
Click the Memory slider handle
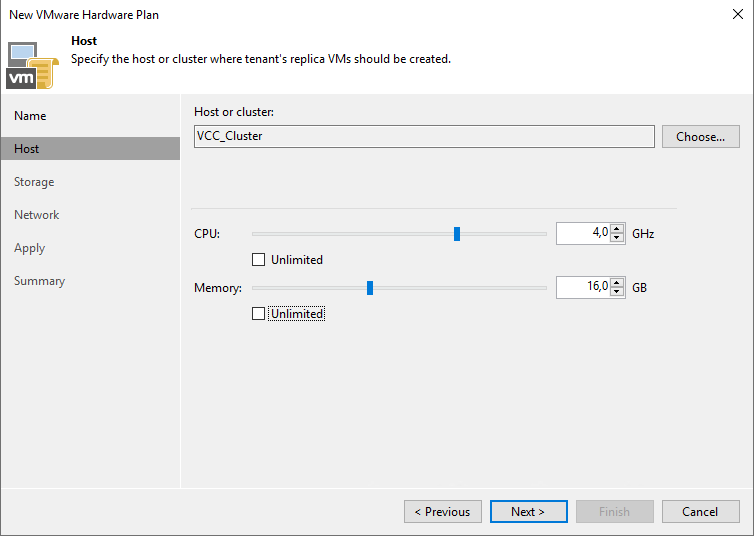[370, 288]
